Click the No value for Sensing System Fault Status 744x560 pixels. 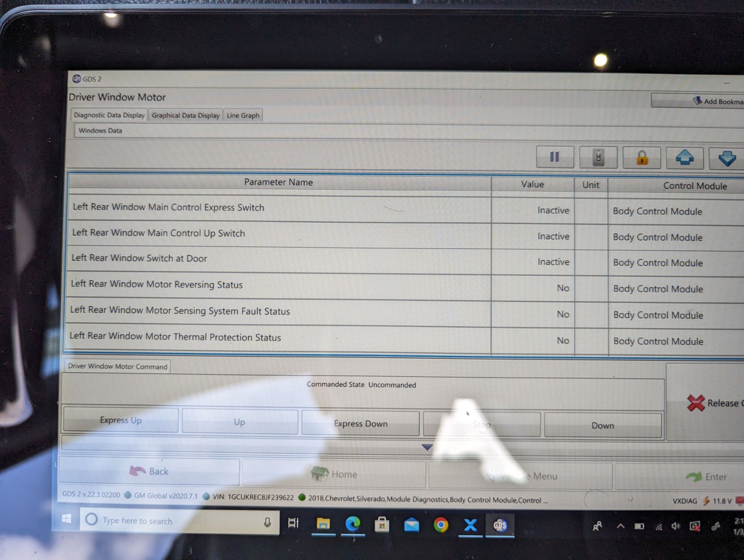[x=563, y=315]
